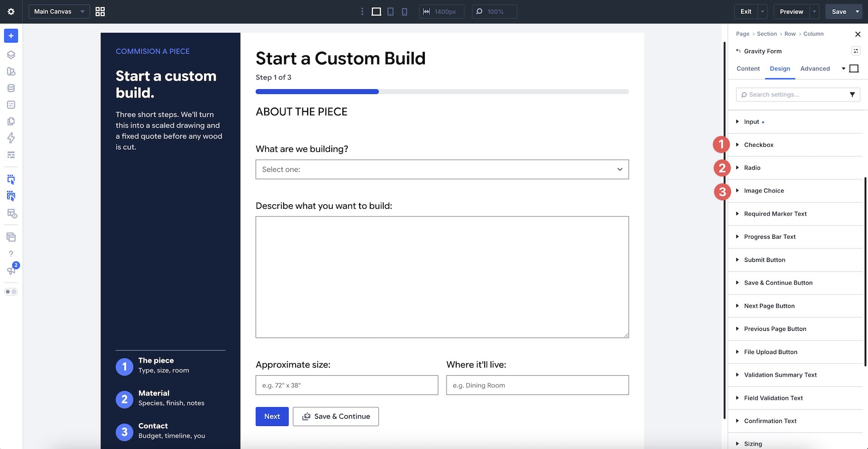Click back arrow beside Gravity Form
868x449 pixels.
pos(738,51)
